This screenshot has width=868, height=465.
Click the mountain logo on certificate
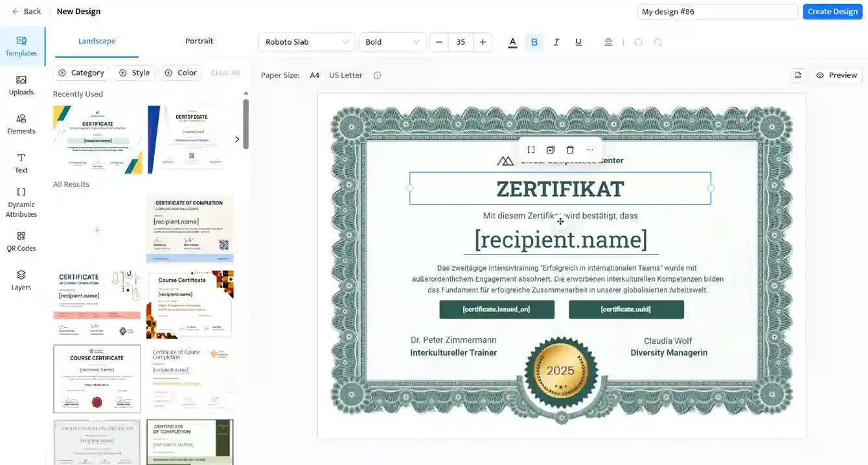[505, 161]
